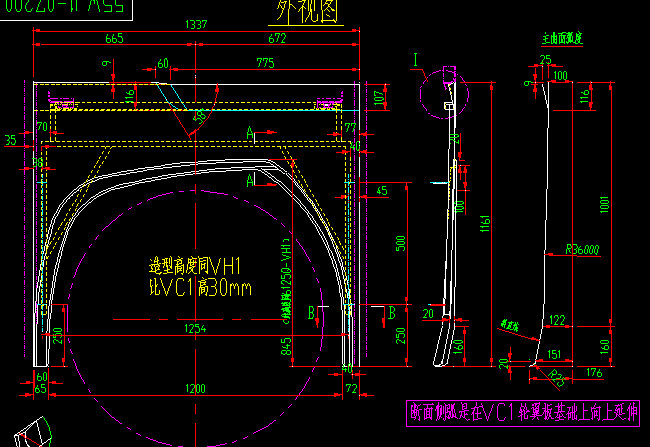Select the 775 horizontal dimension
This screenshot has width=650, height=447.
pos(264,64)
